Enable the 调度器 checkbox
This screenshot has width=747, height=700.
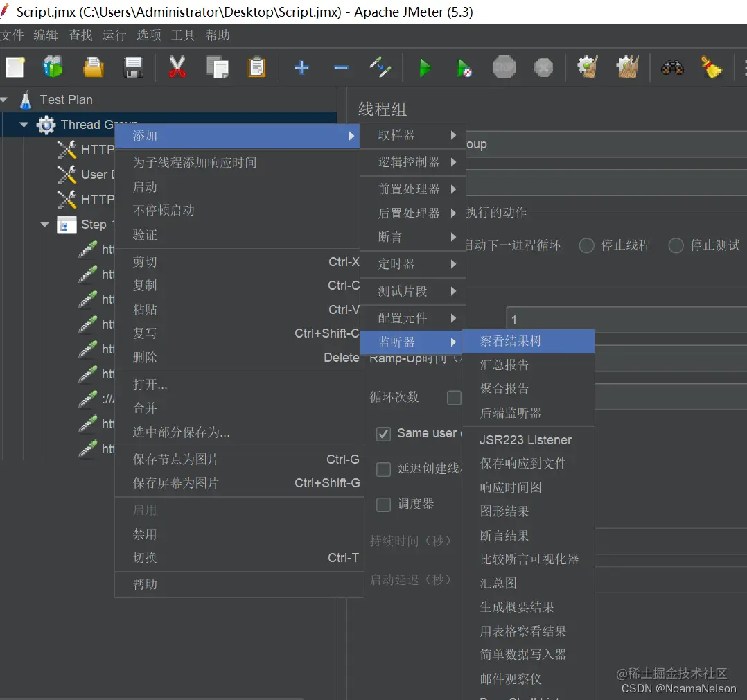pos(383,504)
